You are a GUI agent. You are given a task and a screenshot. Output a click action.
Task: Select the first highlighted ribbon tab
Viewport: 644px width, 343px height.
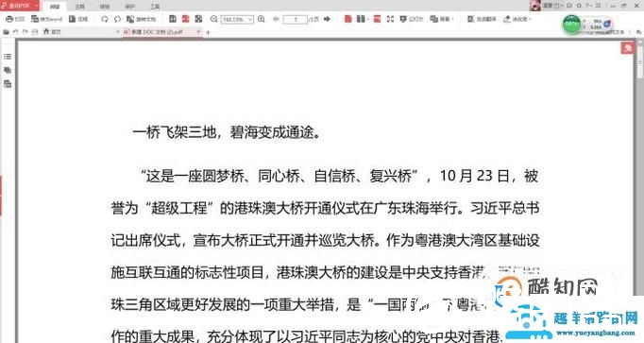(55, 7)
